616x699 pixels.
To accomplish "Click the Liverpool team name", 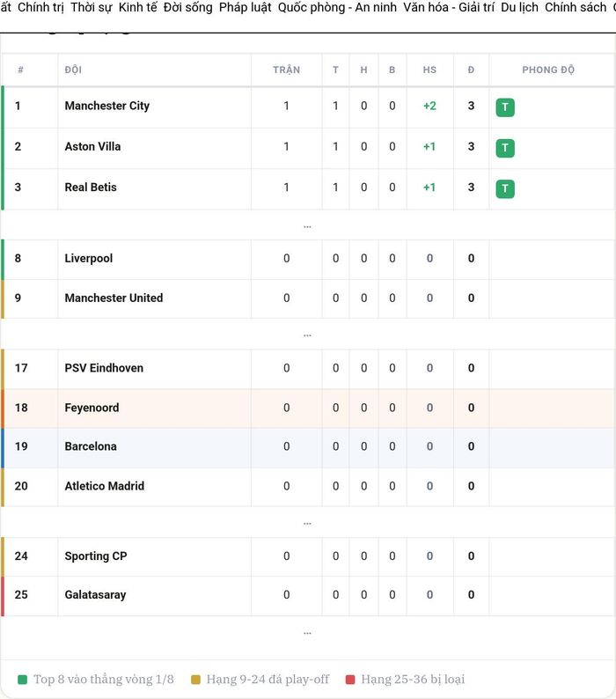I will point(89,258).
